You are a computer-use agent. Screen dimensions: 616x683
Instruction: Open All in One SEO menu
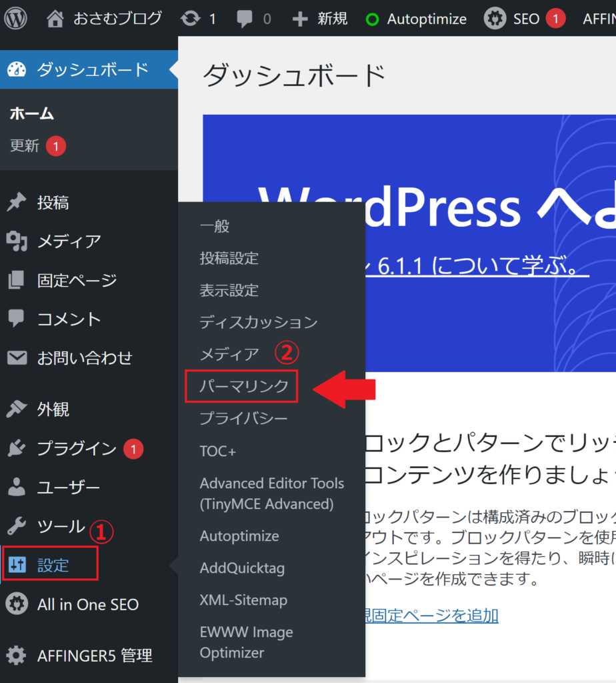[88, 604]
